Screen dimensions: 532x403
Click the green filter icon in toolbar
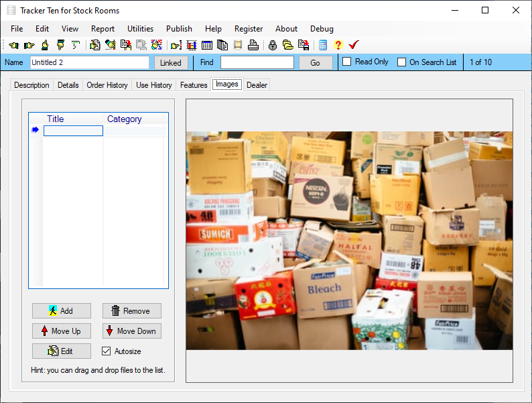point(75,45)
